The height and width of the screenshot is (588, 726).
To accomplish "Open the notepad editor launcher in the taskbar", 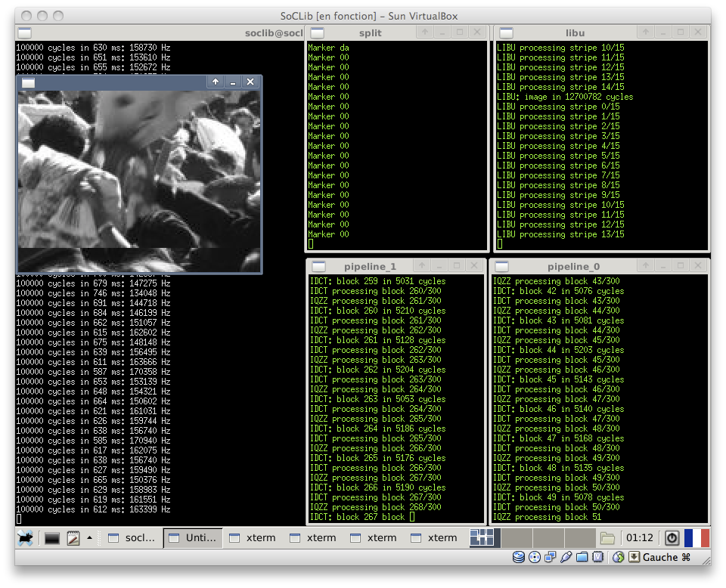I will tap(73, 537).
